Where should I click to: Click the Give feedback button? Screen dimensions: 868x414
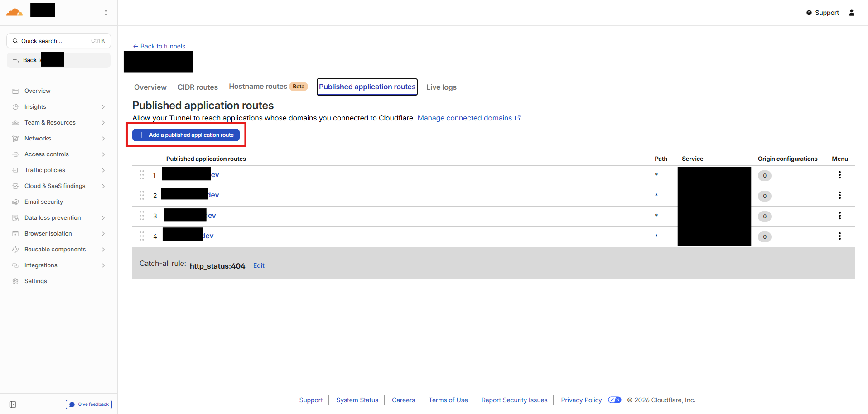click(x=89, y=404)
